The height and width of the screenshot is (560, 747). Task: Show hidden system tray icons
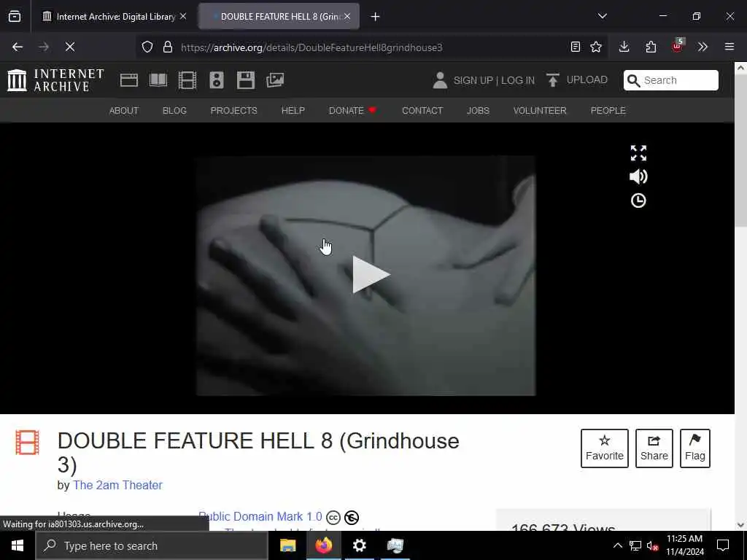click(x=617, y=545)
